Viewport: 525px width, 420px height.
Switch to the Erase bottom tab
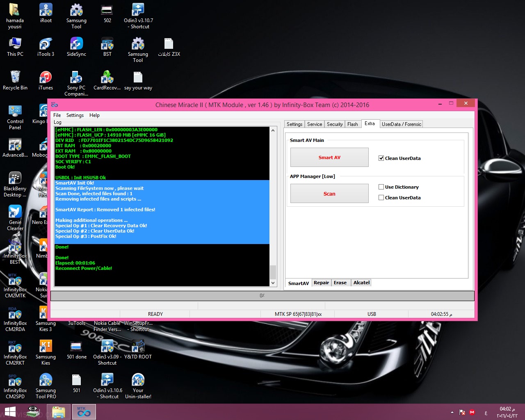tap(340, 283)
